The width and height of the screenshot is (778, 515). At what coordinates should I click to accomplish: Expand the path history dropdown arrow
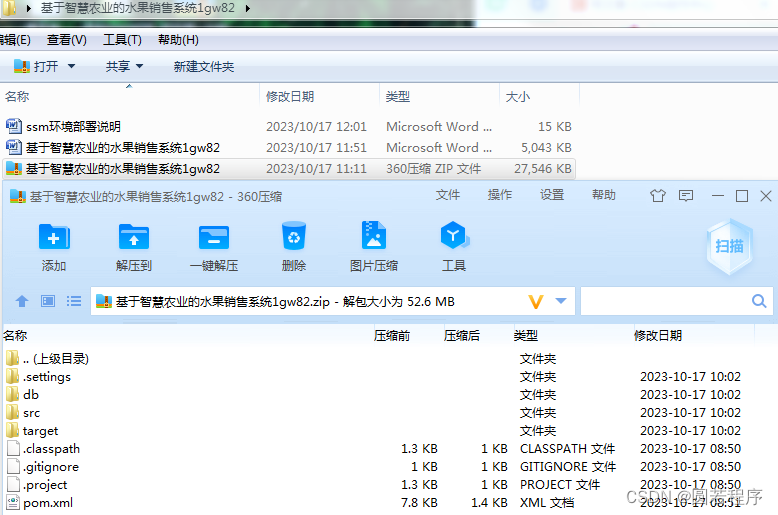pyautogui.click(x=561, y=301)
